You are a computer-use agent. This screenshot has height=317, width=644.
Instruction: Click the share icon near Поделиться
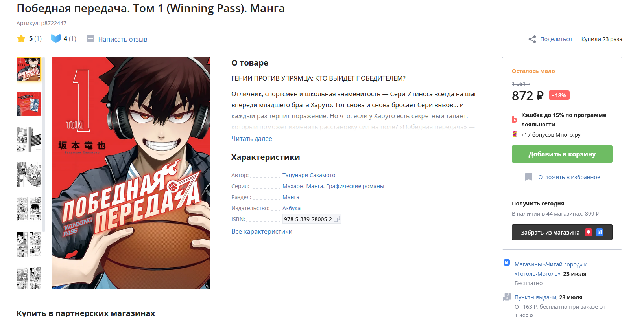tap(532, 39)
